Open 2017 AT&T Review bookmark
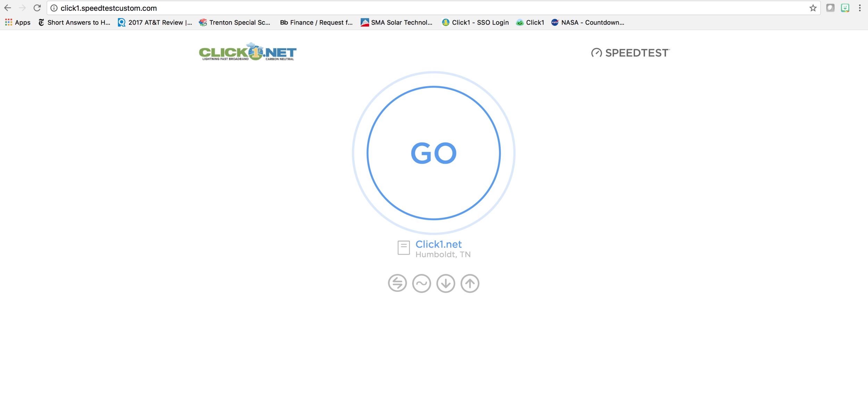This screenshot has height=416, width=868. pos(155,23)
